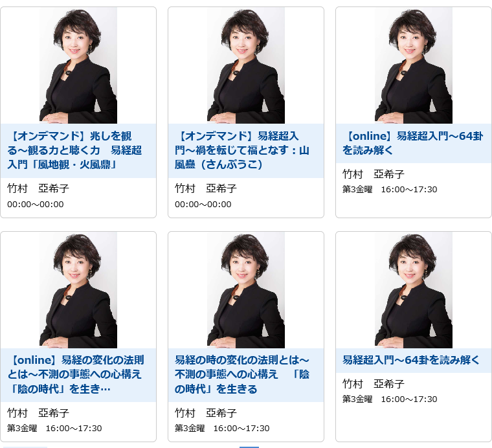Viewport: 492px width, 448px height.
Task: Open the 易経の時の変化の法則とは course title
Action: 242,375
